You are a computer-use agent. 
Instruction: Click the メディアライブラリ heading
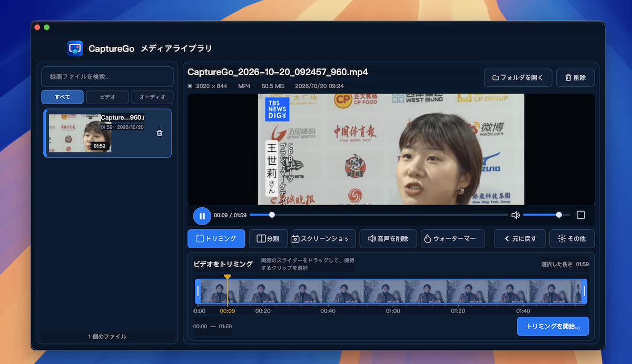[x=176, y=48]
